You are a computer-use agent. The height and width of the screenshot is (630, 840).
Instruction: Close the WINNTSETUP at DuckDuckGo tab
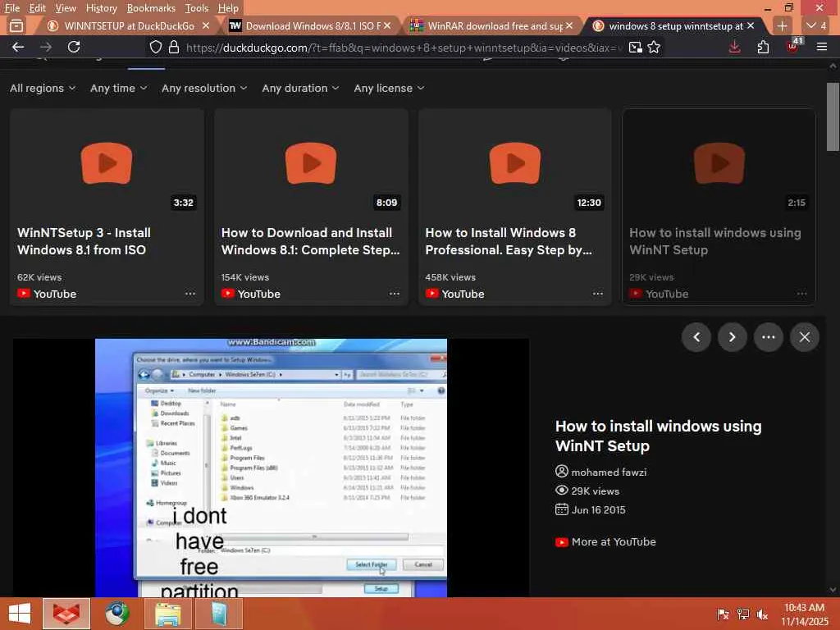pos(206,25)
